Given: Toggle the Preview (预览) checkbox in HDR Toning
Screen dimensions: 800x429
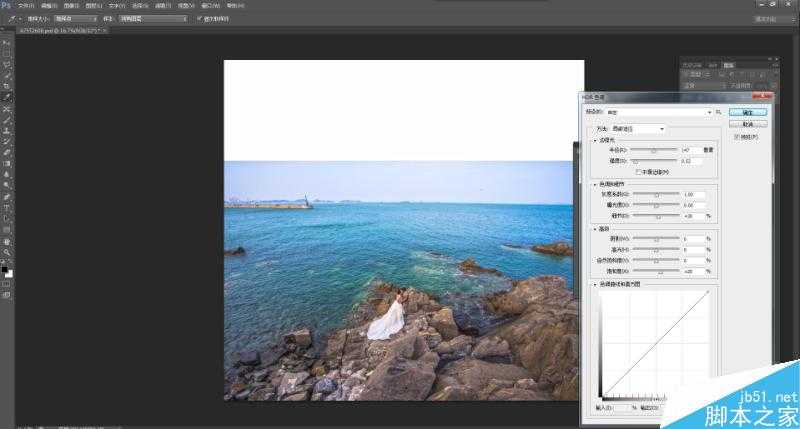Looking at the screenshot, I should [x=738, y=137].
